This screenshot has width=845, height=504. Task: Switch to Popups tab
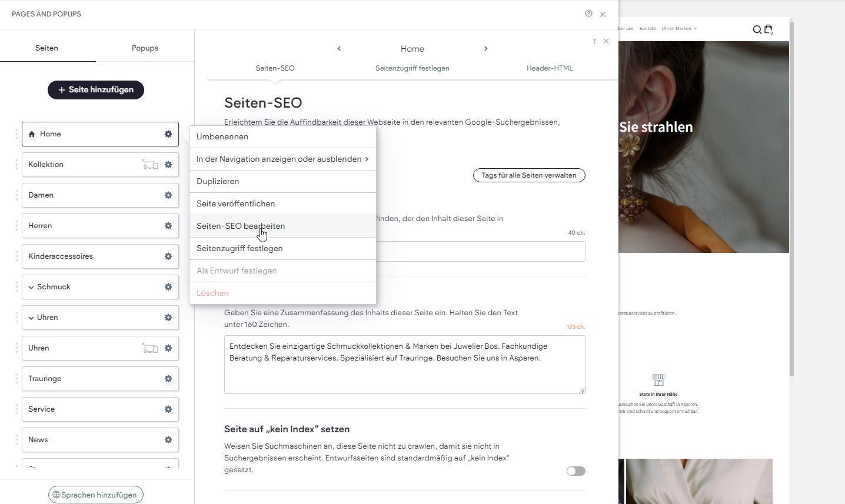click(x=145, y=48)
